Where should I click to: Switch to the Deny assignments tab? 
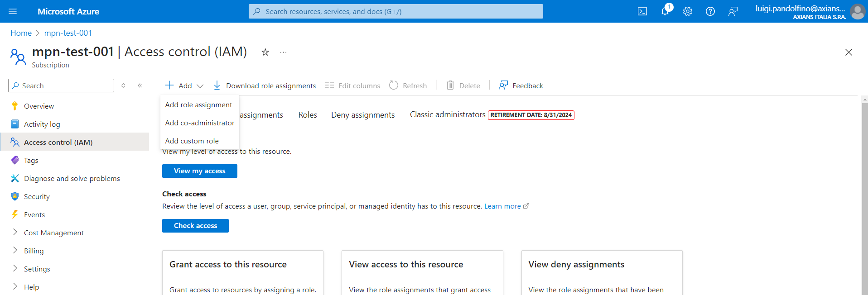[362, 115]
